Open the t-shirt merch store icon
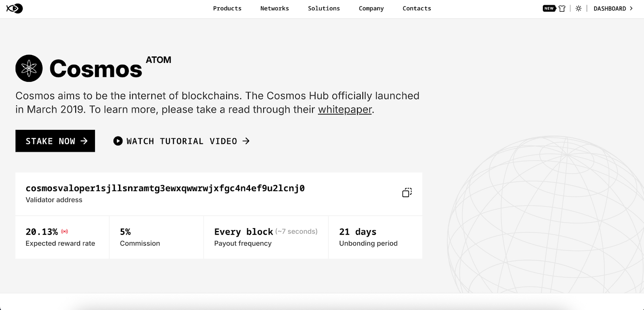This screenshot has width=644, height=310. coord(562,8)
